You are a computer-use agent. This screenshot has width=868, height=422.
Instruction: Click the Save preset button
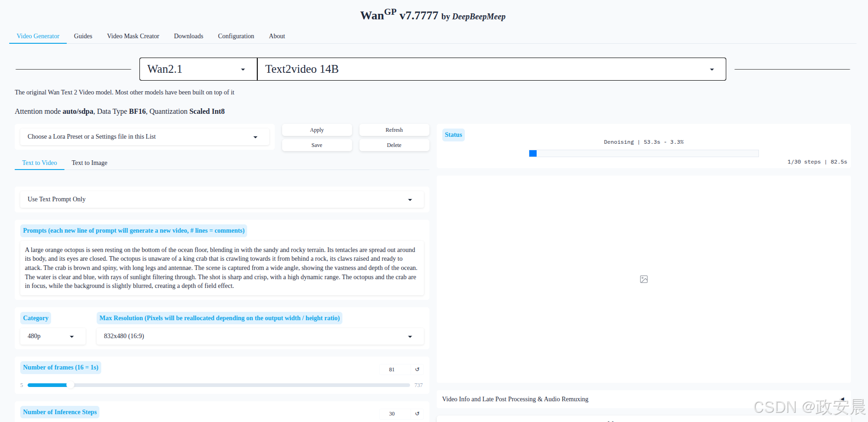[x=317, y=145]
